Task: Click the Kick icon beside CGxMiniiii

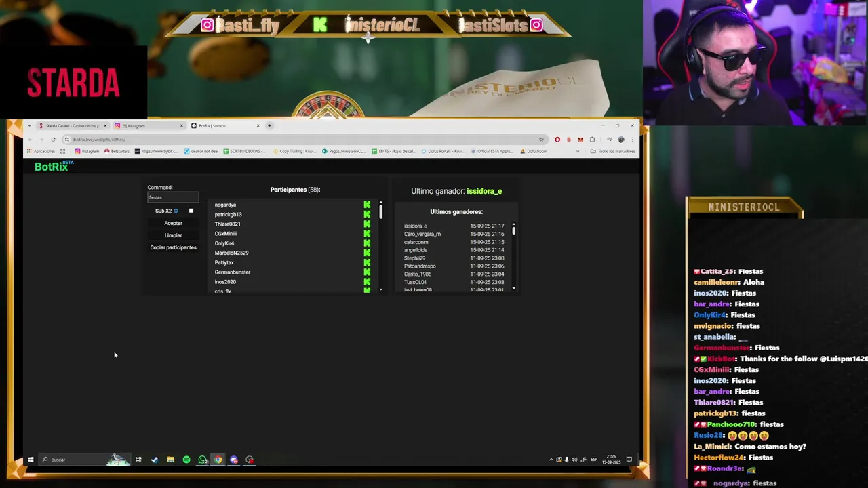Action: click(367, 234)
